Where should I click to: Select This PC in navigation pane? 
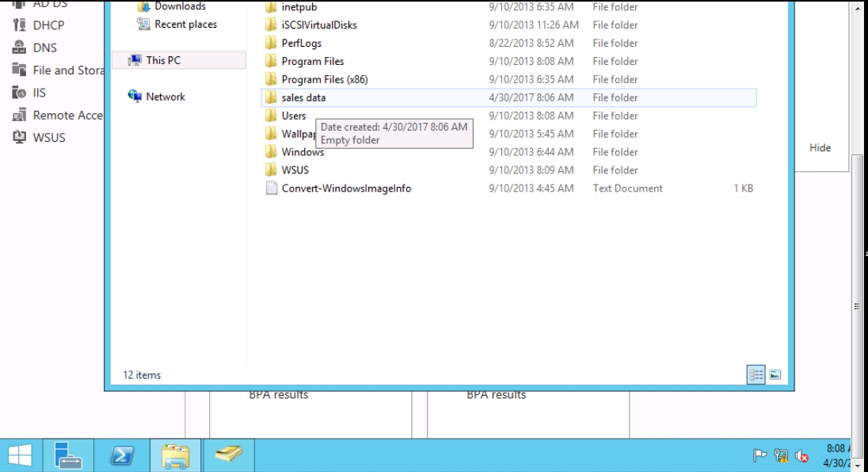163,60
